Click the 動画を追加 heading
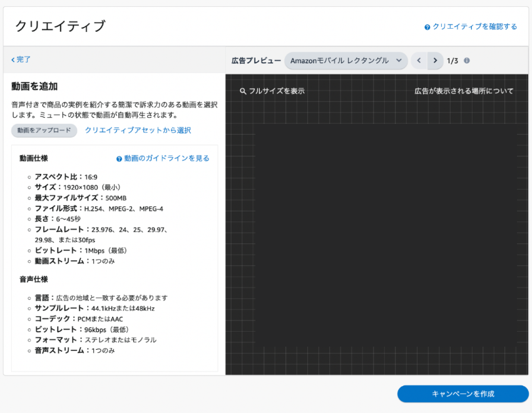The image size is (532, 413). coord(34,86)
